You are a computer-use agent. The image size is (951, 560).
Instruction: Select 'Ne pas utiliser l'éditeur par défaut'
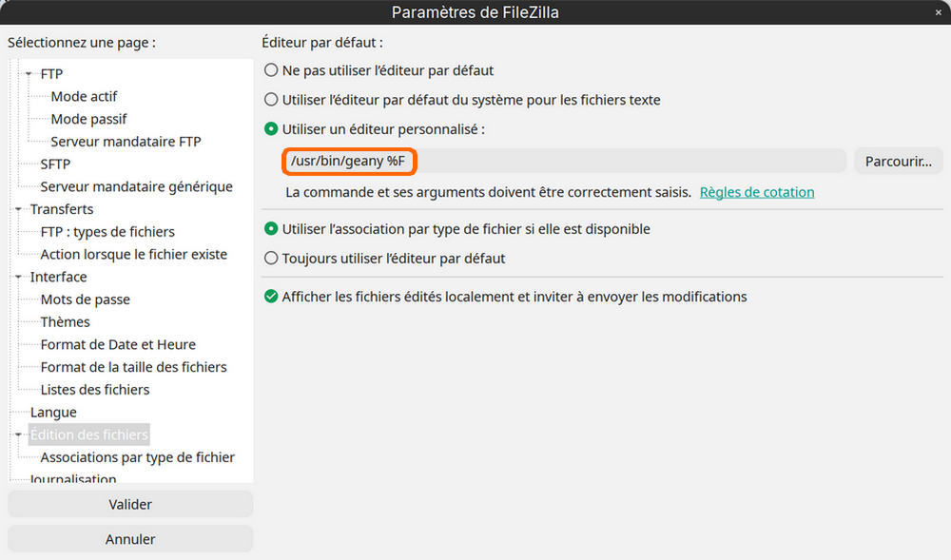tap(272, 70)
